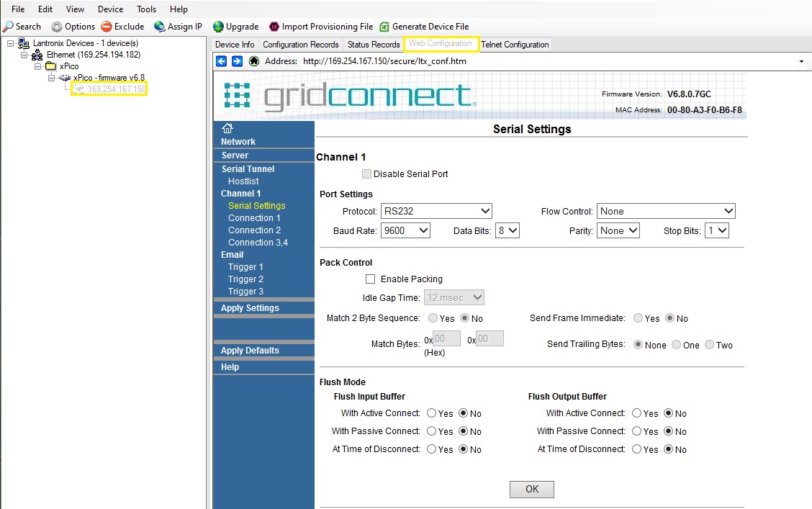The width and height of the screenshot is (812, 509).
Task: Click the back navigation arrow icon
Action: pyautogui.click(x=221, y=61)
